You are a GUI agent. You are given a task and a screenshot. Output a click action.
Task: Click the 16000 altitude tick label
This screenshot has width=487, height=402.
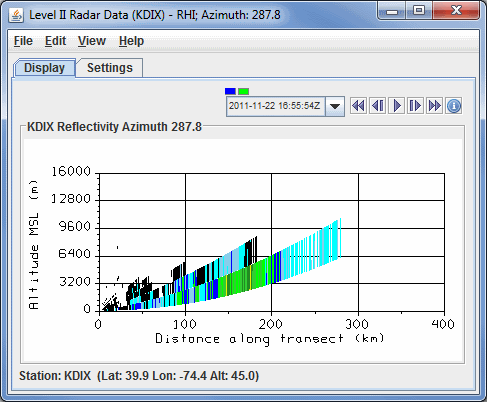(71, 171)
